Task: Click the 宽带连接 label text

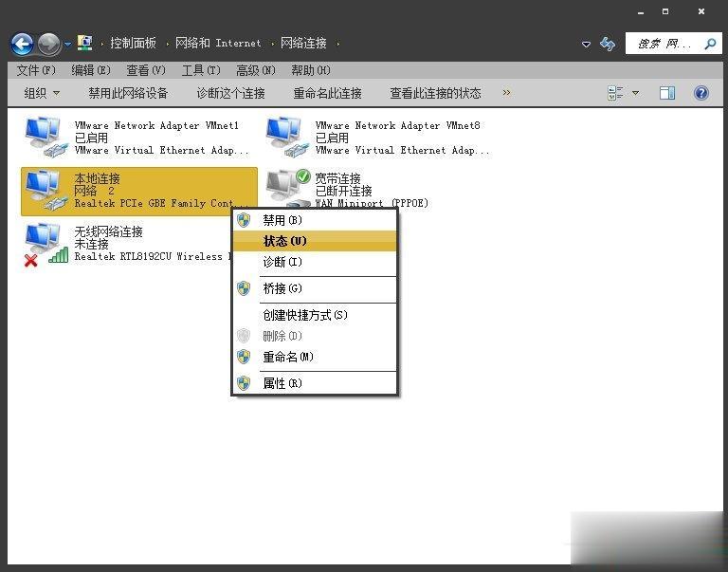Action: [338, 178]
